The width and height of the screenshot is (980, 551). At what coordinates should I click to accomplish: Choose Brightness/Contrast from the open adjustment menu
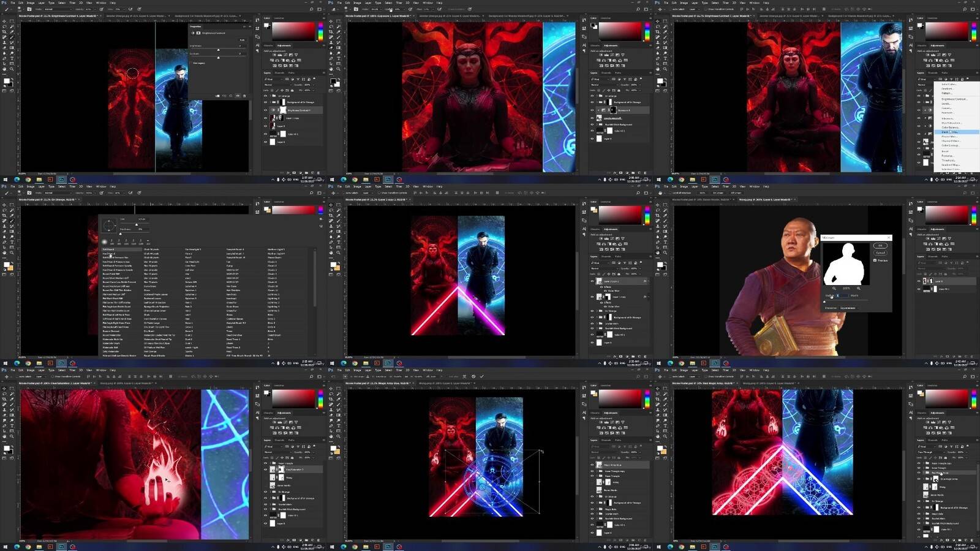[953, 99]
